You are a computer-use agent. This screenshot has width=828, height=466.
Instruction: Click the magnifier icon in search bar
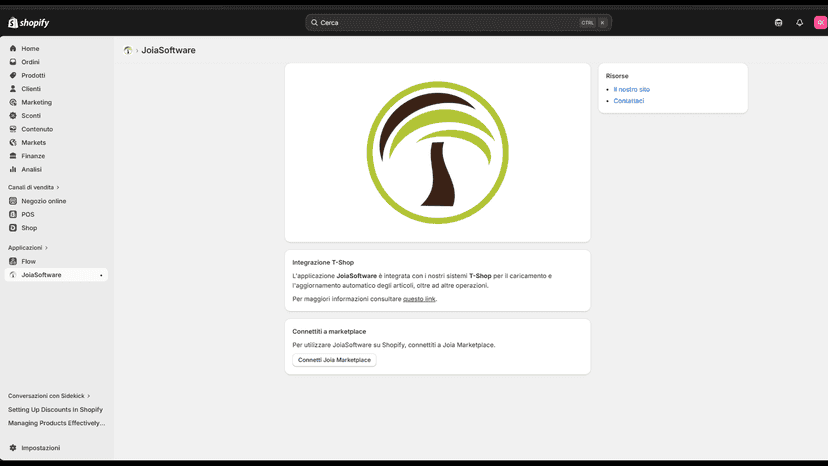point(314,23)
